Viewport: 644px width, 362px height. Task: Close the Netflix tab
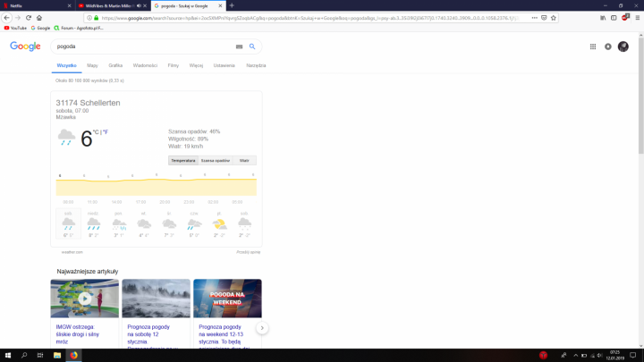(69, 5)
